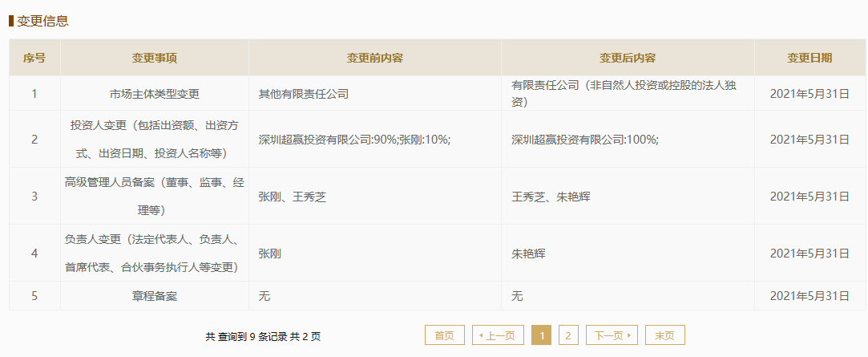Select the 负责人变更 change item

155,254
